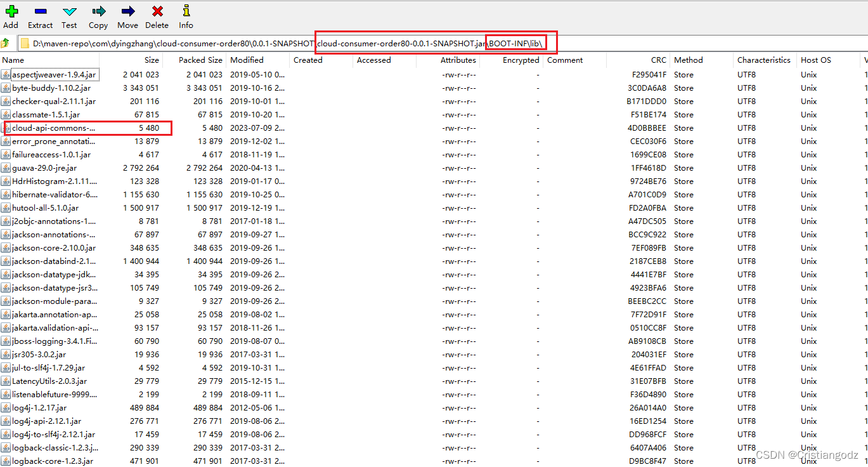Select the hibernate-validator jar file icon

6,195
